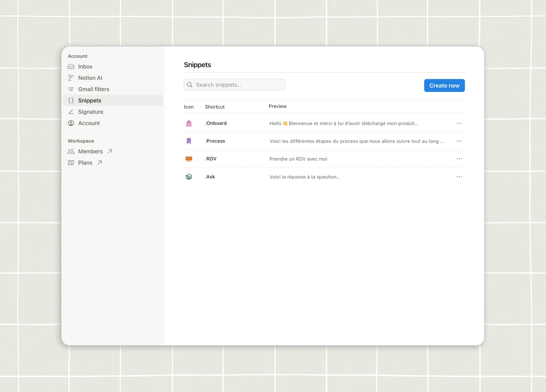The width and height of the screenshot is (546, 392).
Task: Click the Gmail filters lines icon
Action: click(x=71, y=89)
